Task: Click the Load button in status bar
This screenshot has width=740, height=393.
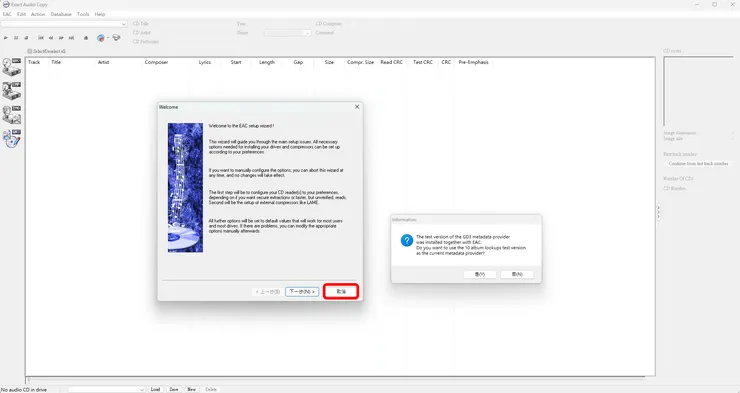Action: pos(155,390)
